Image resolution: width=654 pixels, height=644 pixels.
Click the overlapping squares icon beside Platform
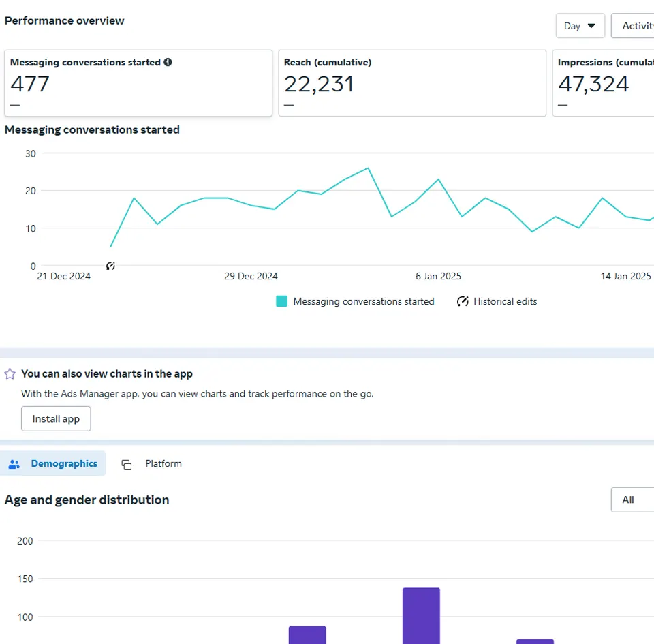[x=126, y=464]
